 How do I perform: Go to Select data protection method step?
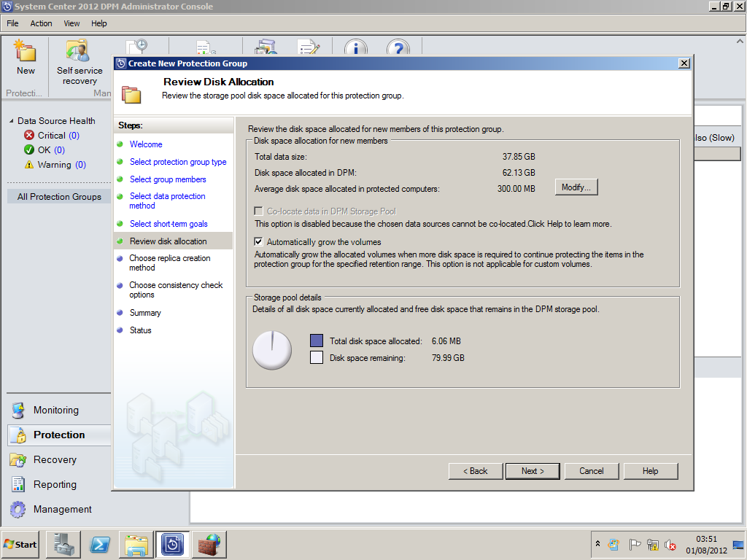[x=167, y=201]
